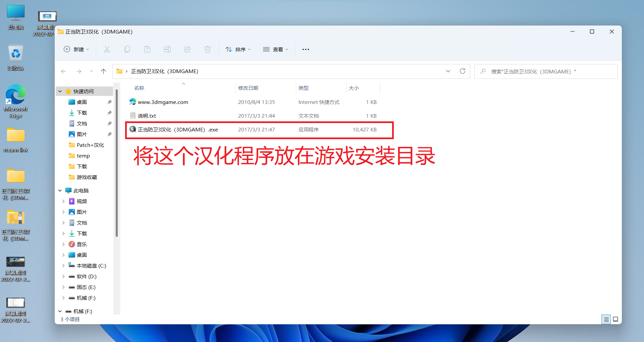The image size is (644, 342).
Task: Select the unzipped 正当防卫3汉化 desktop folder
Action: coord(16,184)
